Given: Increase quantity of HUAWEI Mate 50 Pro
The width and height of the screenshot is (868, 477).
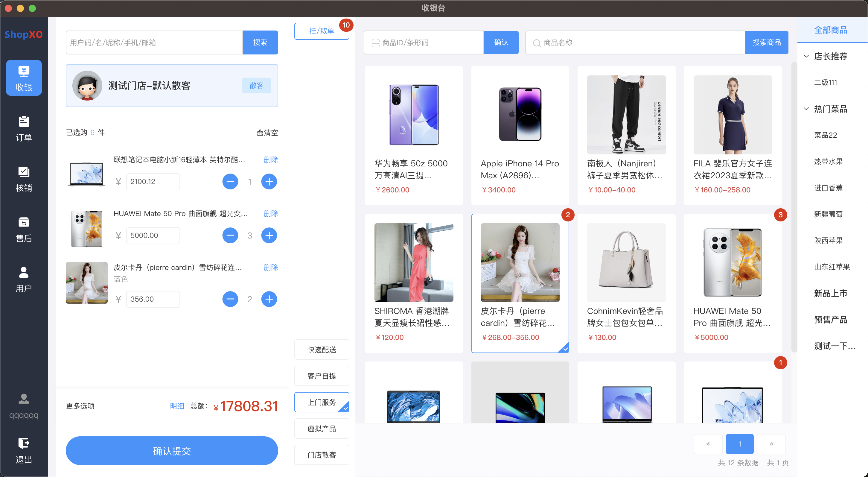Looking at the screenshot, I should coord(269,235).
